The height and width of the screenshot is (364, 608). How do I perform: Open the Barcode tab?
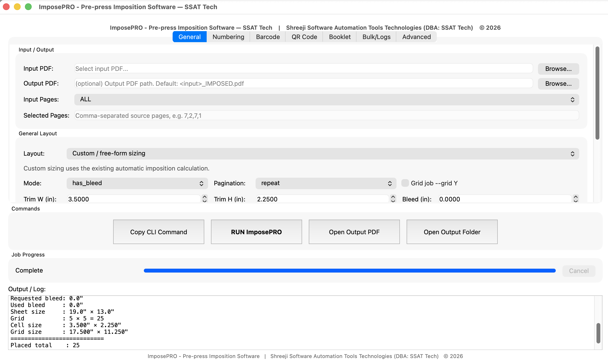[x=268, y=37]
